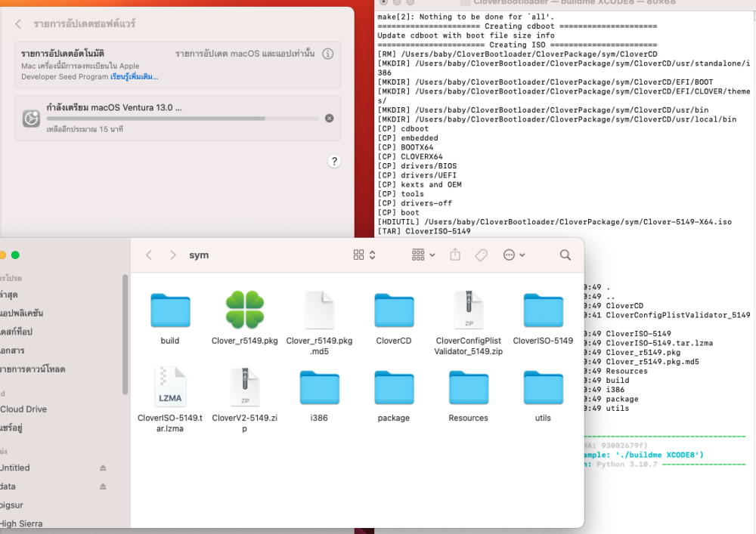Click the Software Update gear icon
Image resolution: width=756 pixels, height=534 pixels.
pos(31,118)
